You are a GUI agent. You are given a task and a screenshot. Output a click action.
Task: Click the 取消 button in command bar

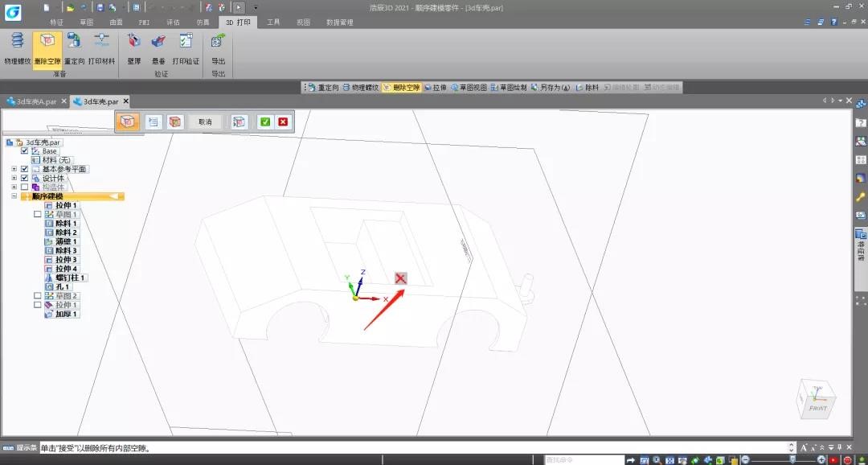[206, 122]
